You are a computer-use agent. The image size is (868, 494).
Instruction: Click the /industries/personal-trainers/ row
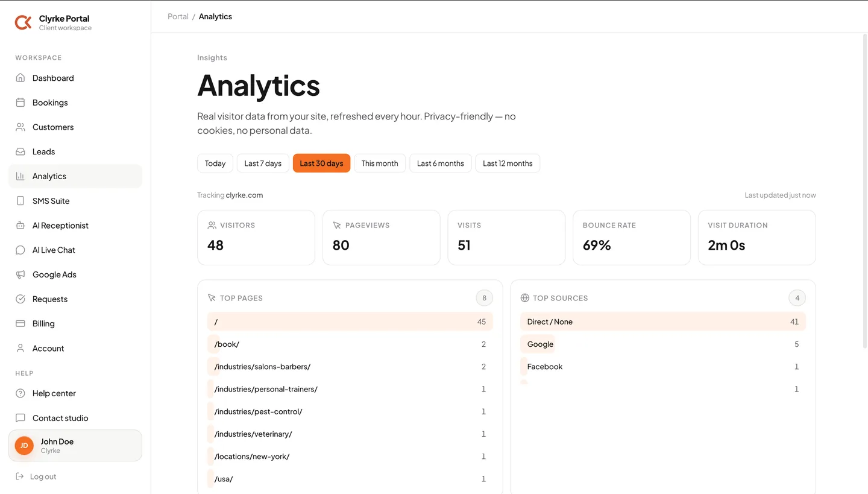[x=350, y=389]
